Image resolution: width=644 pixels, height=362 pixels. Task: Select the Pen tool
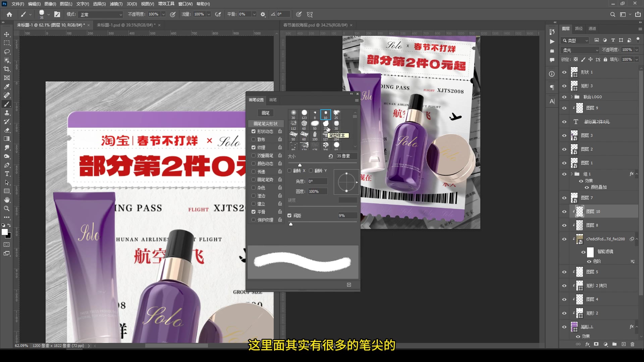[7, 165]
